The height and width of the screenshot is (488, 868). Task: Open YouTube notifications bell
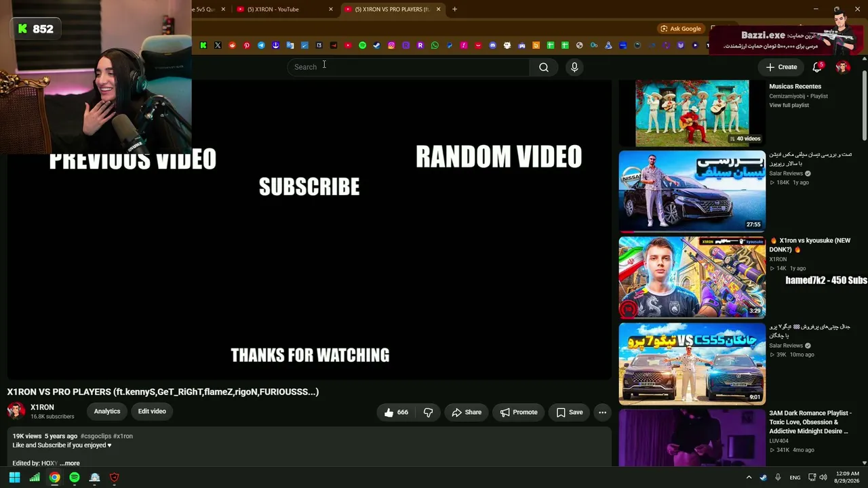click(x=817, y=67)
